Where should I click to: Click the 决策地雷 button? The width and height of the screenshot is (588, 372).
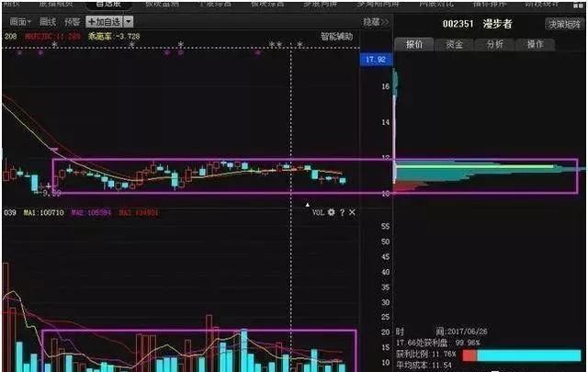(564, 25)
